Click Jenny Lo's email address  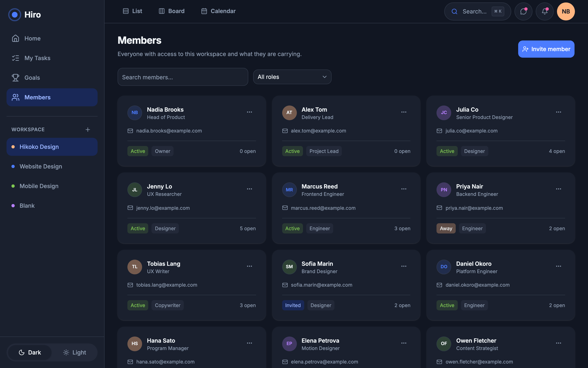[163, 208]
